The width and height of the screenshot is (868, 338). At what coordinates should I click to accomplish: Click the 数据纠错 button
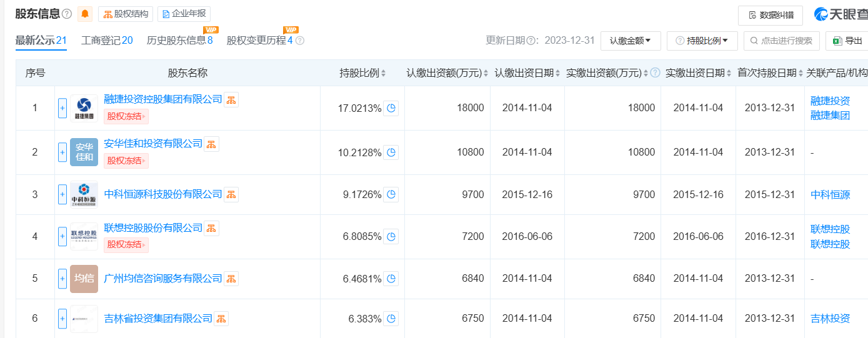[x=770, y=15]
